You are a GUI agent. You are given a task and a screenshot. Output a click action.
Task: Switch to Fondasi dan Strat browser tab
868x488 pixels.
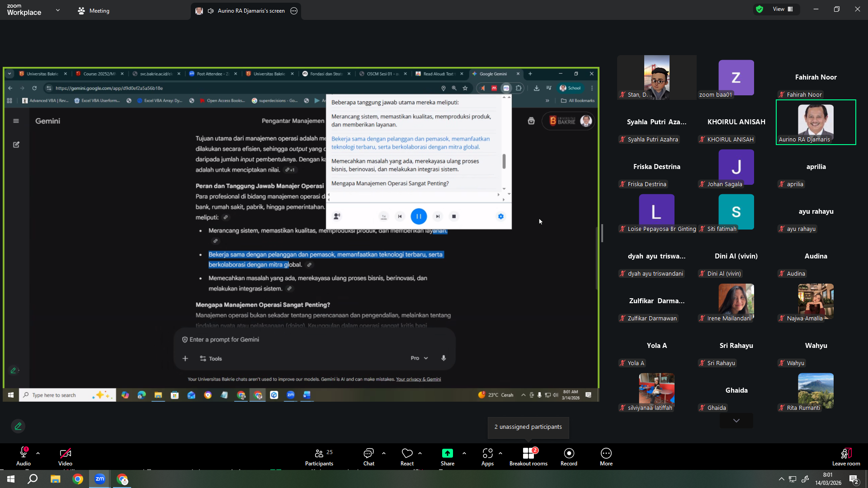point(325,74)
